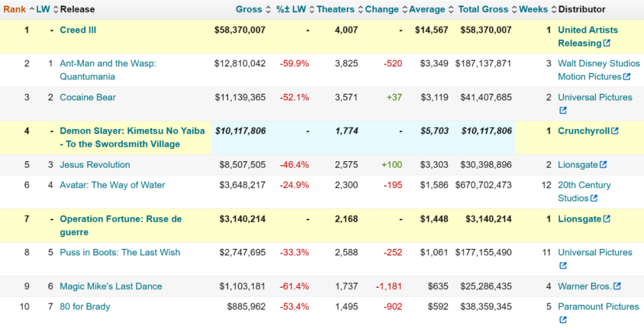Select the Demon Slayer gross value cell
Image resolution: width=644 pixels, height=330 pixels.
coord(240,131)
